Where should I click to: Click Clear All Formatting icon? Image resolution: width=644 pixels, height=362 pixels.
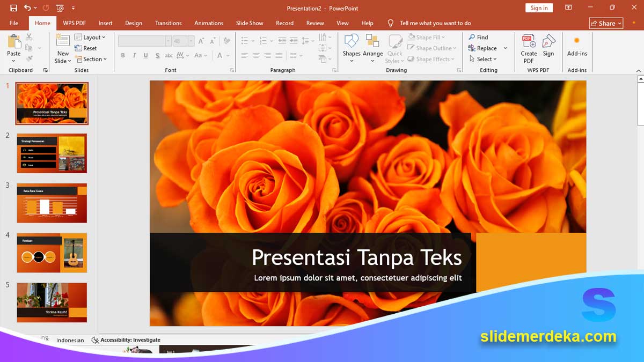tap(227, 41)
